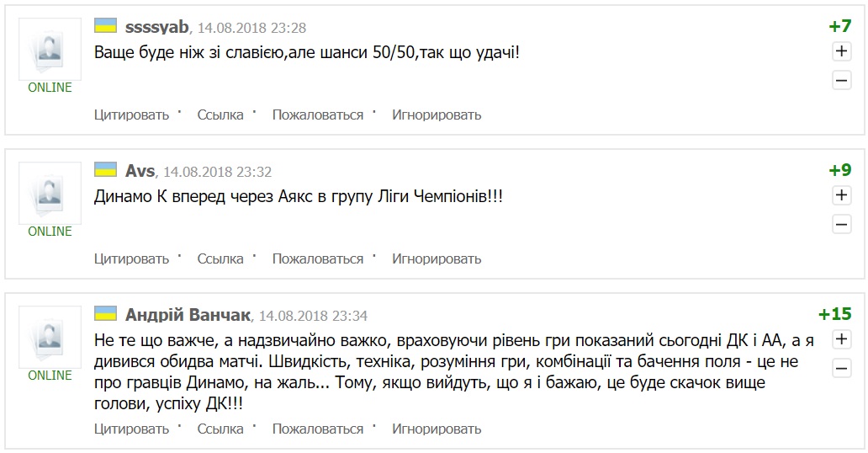868x453 pixels.
Task: Click Игнорировать under Андрій Ванчак's comment
Action: (x=437, y=429)
